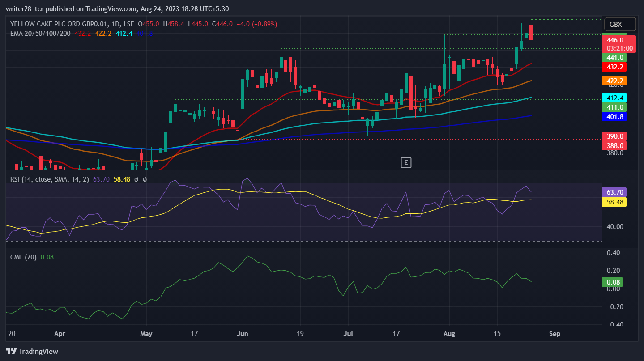Click the 388.0 red price label
The width and height of the screenshot is (644, 361).
coord(614,145)
